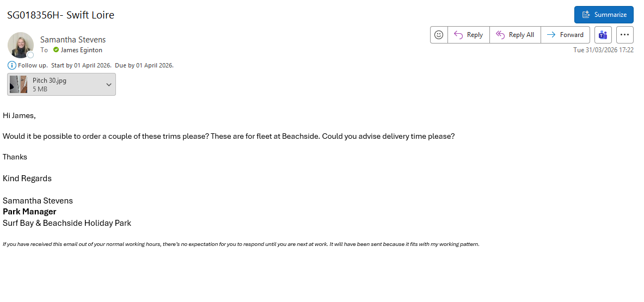Image resolution: width=644 pixels, height=302 pixels.
Task: Select the Pitch 30.jpg file name
Action: click(49, 80)
